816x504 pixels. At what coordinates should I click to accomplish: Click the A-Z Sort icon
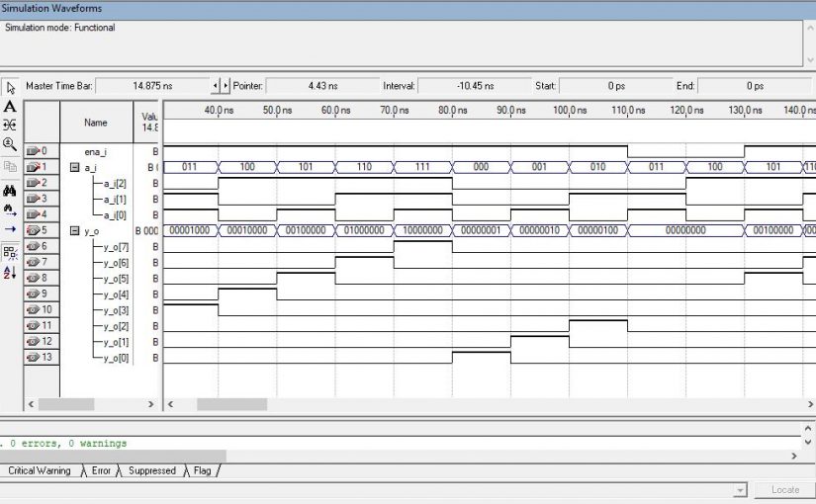[x=10, y=272]
